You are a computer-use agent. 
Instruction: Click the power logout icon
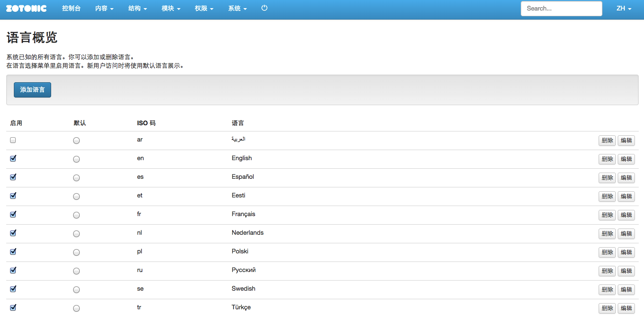tap(264, 8)
